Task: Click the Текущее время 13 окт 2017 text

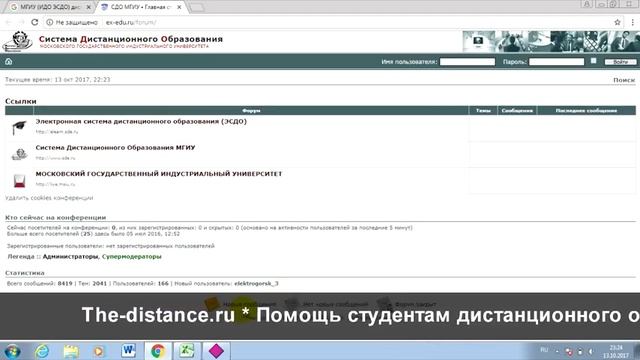Action: (x=58, y=80)
